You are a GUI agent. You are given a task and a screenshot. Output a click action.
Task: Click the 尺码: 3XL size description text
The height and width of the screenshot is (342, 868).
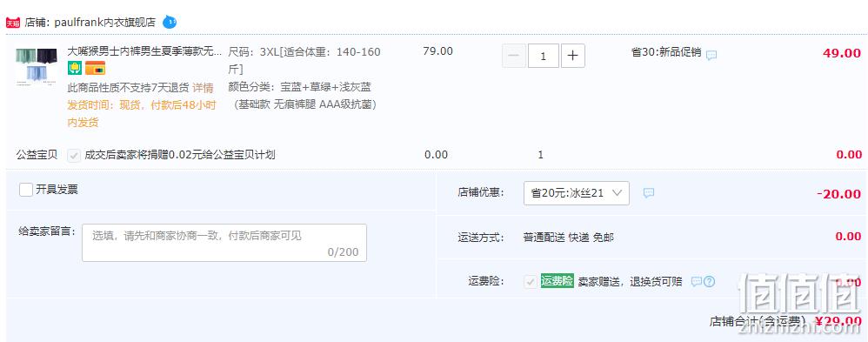(x=304, y=60)
